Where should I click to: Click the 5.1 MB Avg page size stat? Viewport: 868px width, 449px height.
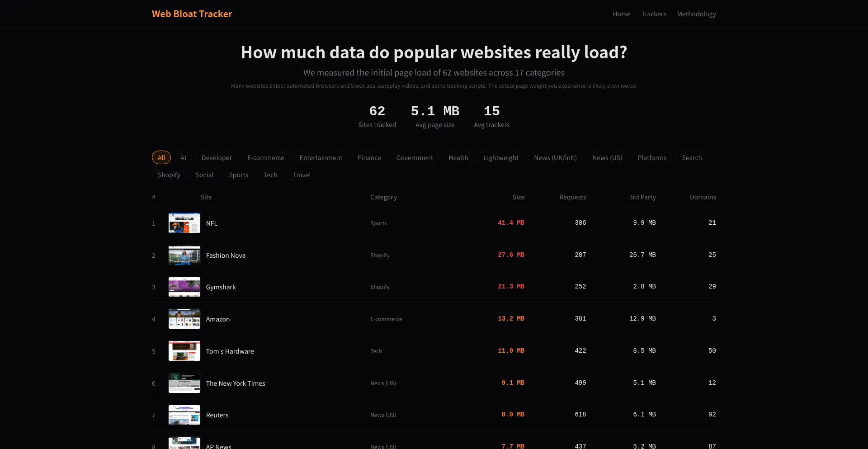click(x=435, y=116)
